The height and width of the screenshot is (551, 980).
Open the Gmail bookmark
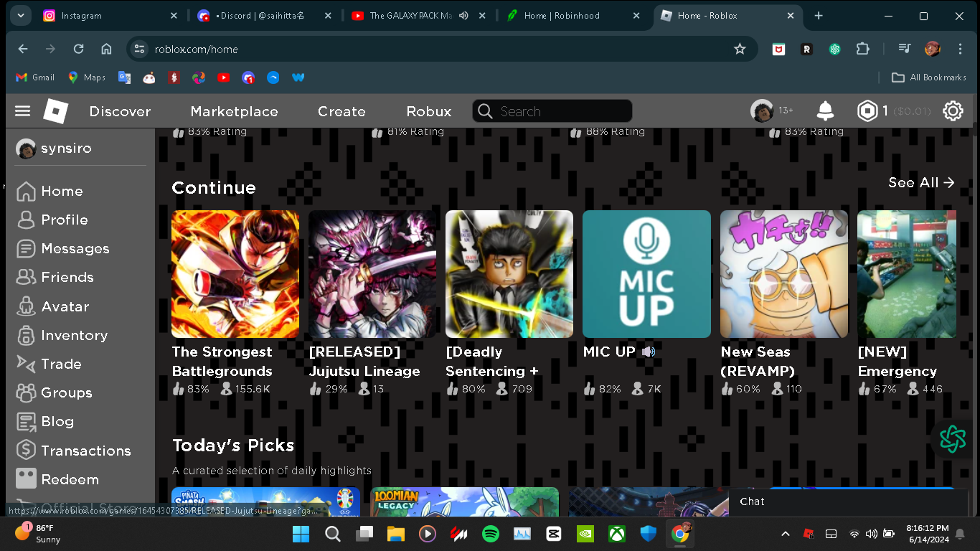pyautogui.click(x=35, y=77)
